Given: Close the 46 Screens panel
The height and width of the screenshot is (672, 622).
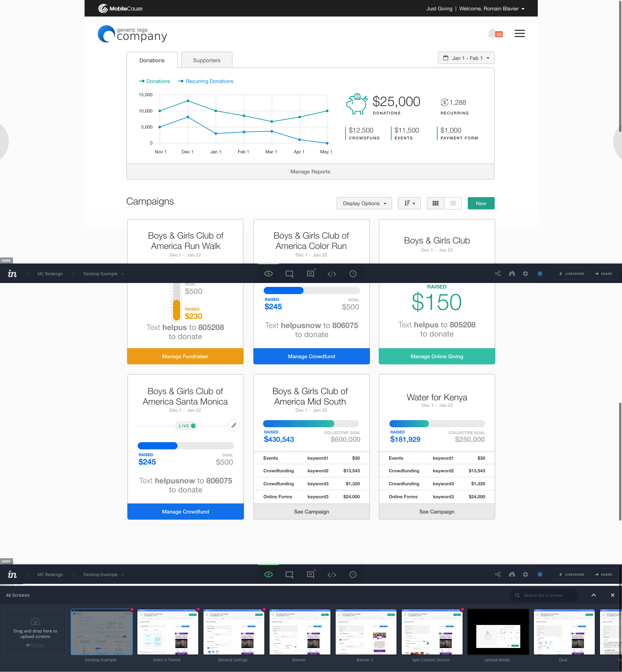Looking at the screenshot, I should pyautogui.click(x=612, y=595).
